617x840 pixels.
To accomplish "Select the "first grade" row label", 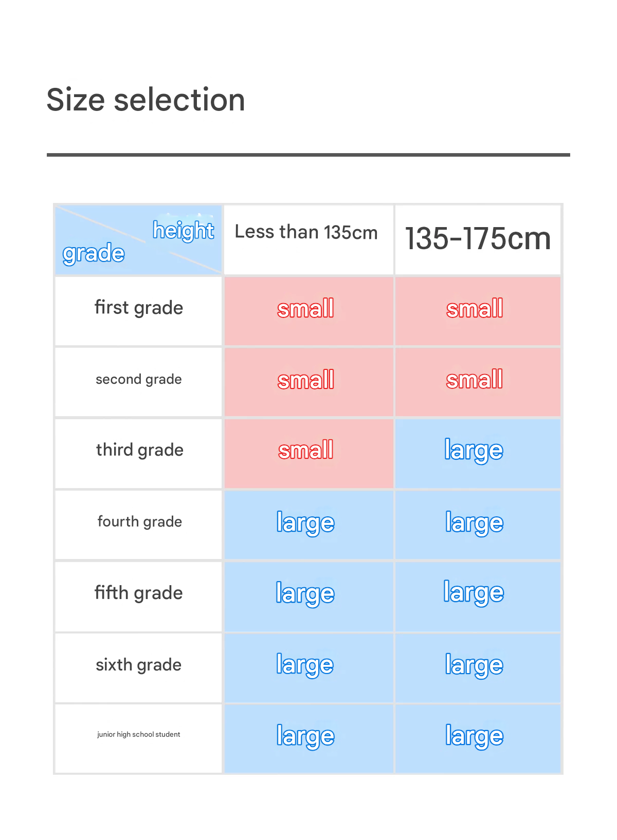I will point(139,308).
